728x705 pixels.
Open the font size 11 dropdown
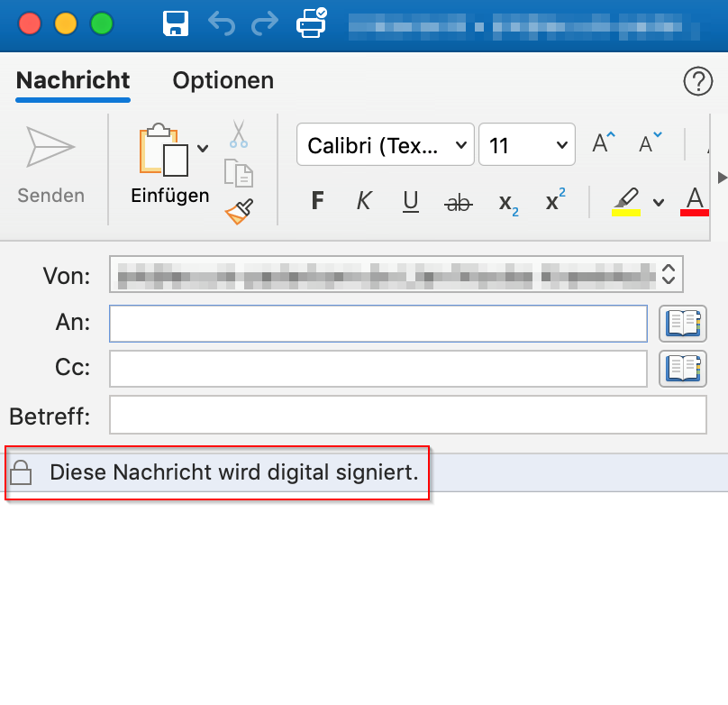[x=526, y=145]
